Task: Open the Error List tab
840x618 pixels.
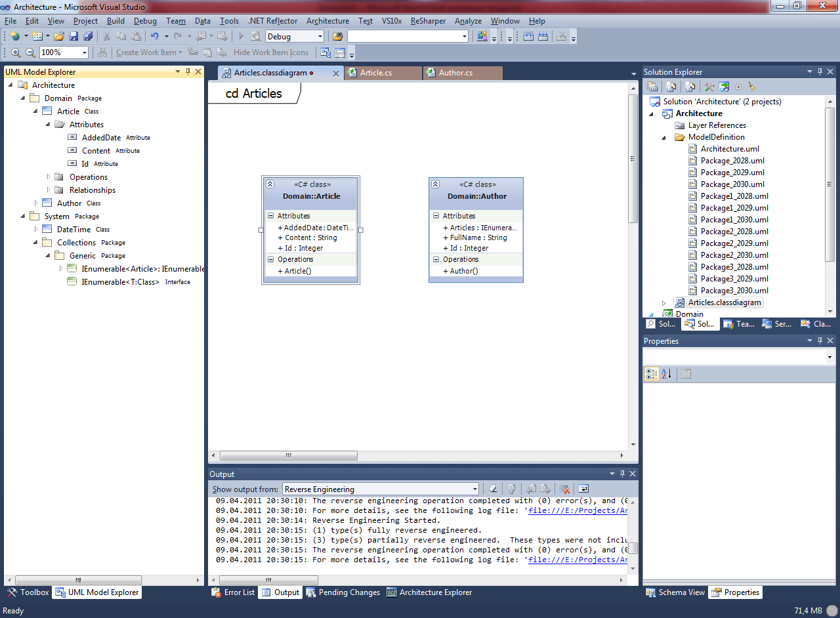Action: point(233,592)
